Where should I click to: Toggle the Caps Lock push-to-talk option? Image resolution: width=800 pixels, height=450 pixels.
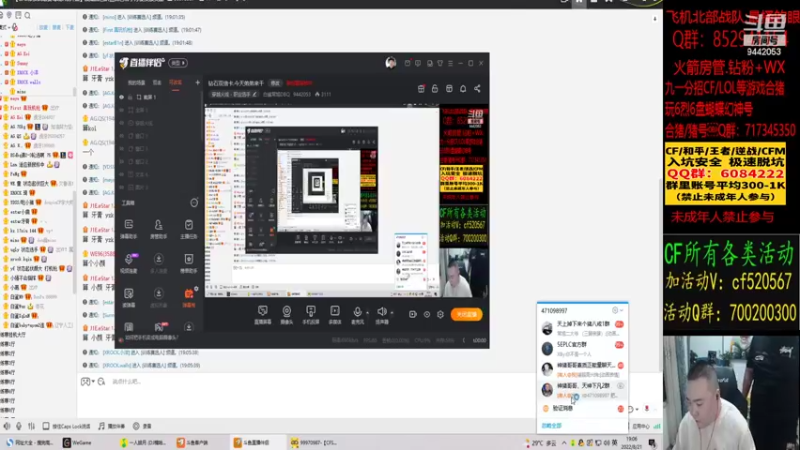[66, 426]
